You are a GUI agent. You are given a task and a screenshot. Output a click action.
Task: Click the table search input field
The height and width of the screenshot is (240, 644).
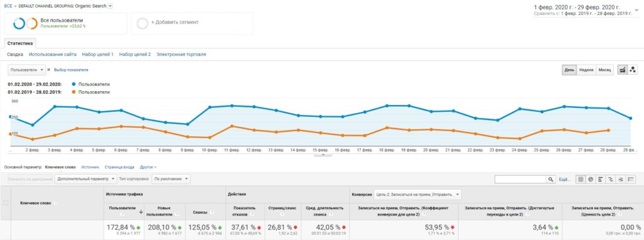[x=520, y=179]
